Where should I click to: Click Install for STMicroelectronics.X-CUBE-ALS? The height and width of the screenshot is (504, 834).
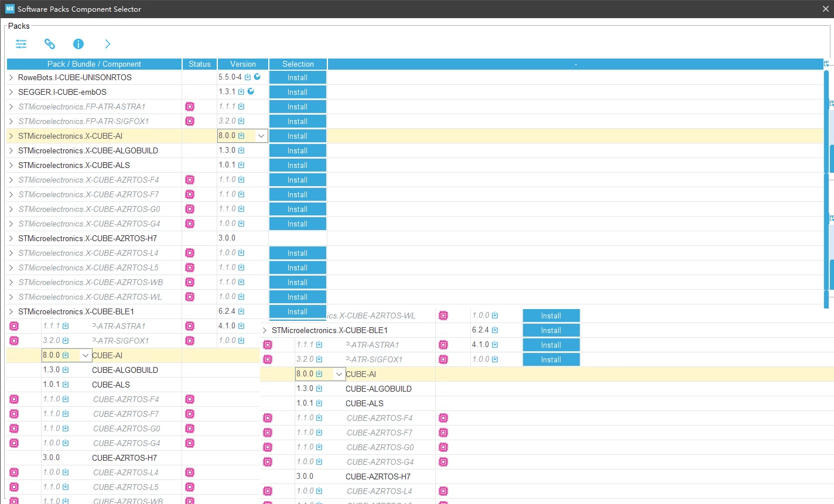click(x=298, y=165)
